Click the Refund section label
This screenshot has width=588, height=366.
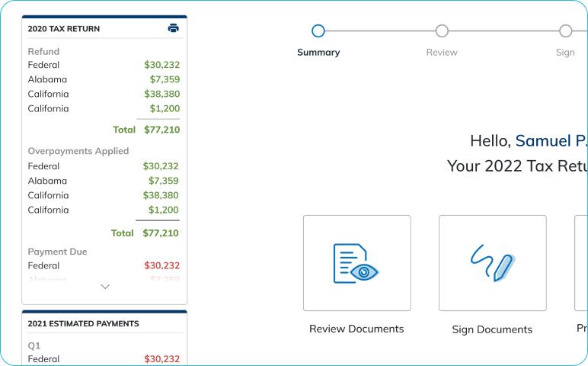[43, 51]
